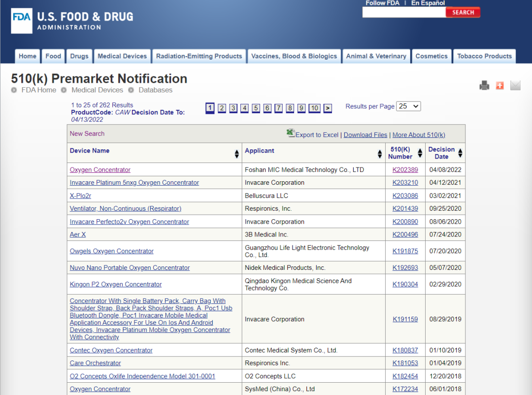This screenshot has height=395, width=532.
Task: Open 510(k) number K203210
Action: (405, 183)
